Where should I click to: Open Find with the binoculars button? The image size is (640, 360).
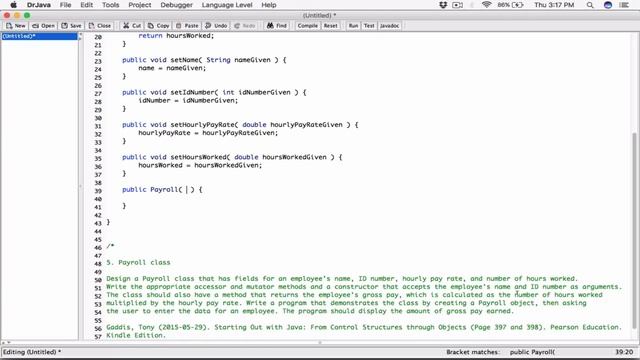click(277, 26)
